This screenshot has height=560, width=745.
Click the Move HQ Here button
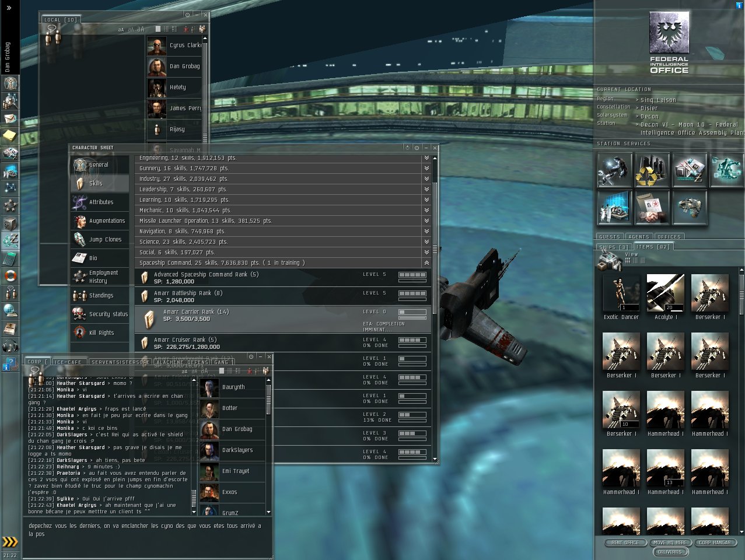[670, 542]
